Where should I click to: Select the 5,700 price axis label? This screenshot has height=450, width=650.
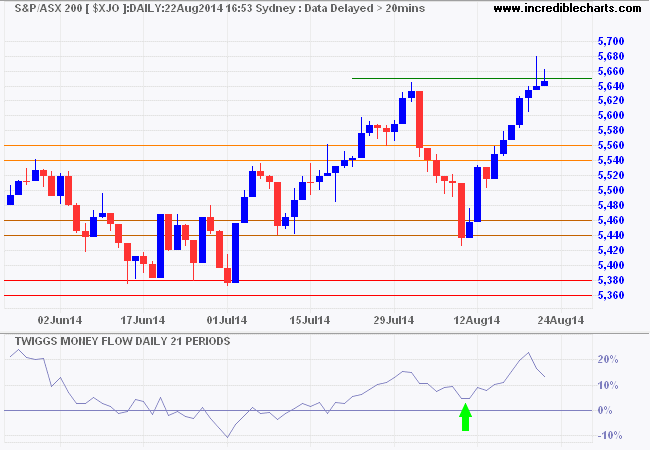[611, 41]
